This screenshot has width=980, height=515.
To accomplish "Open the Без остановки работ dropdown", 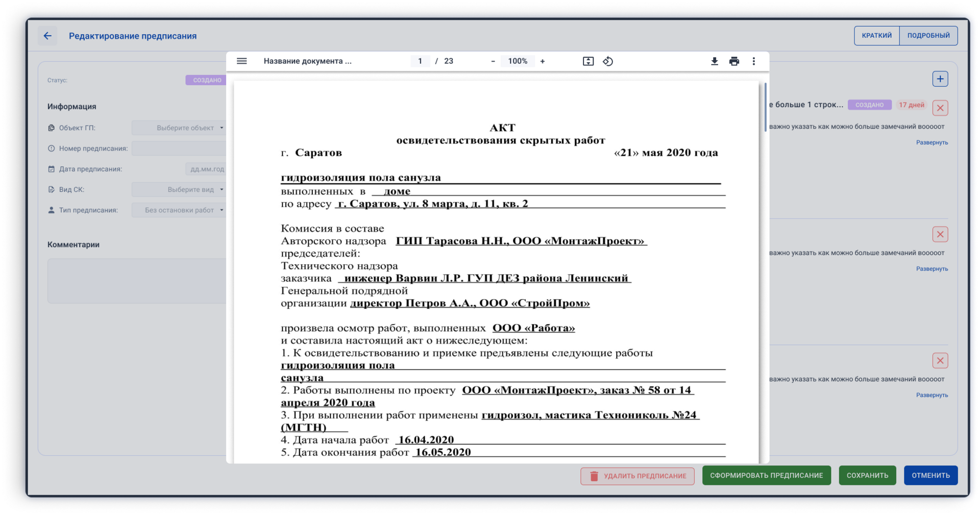I will pos(179,210).
